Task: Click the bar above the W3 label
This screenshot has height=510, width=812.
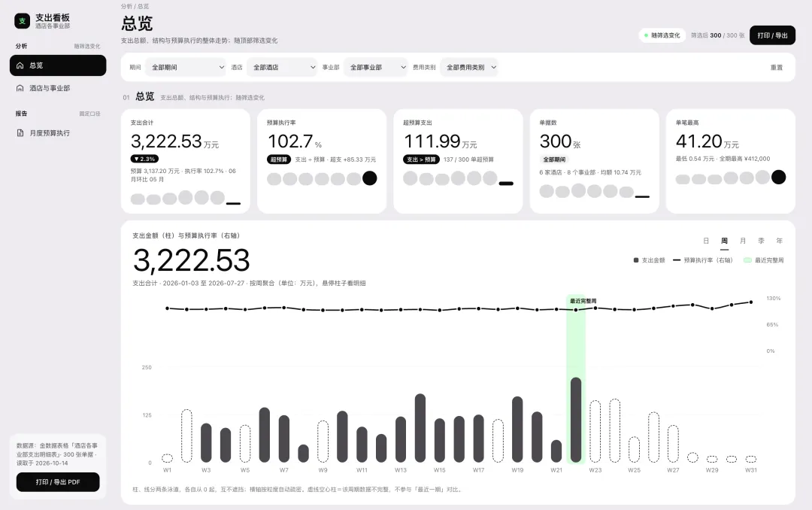Action: [x=206, y=442]
